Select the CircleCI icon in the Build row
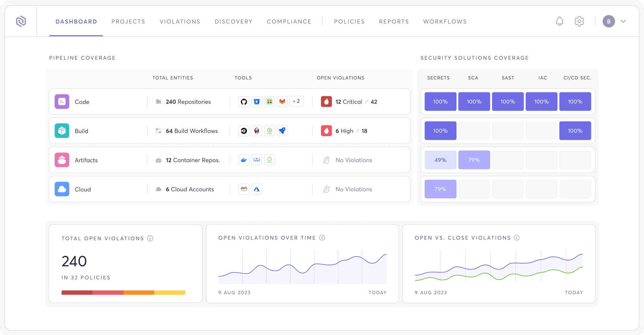The image size is (644, 335). tap(243, 131)
